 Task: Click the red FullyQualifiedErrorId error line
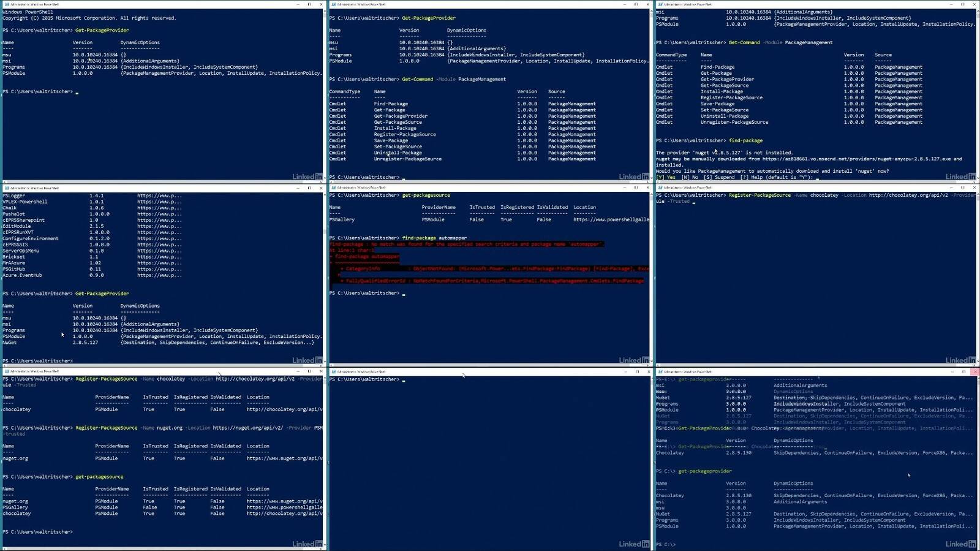[493, 281]
